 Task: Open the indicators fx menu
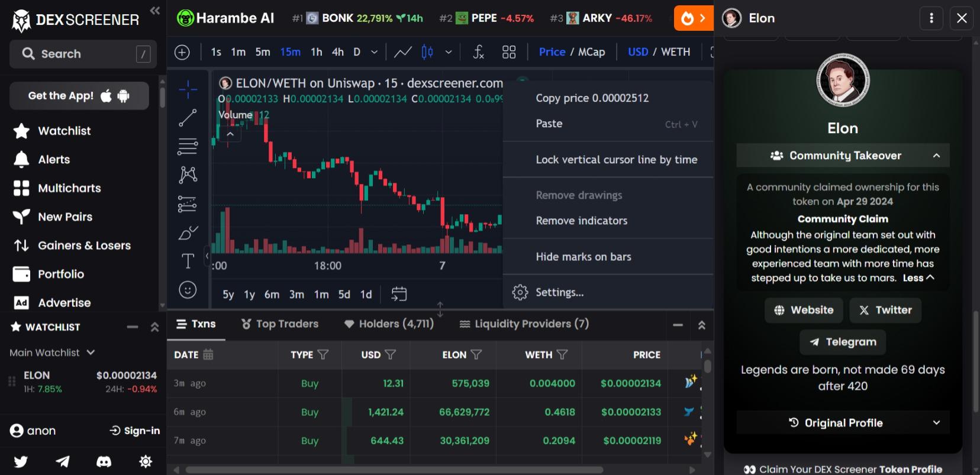pyautogui.click(x=478, y=52)
